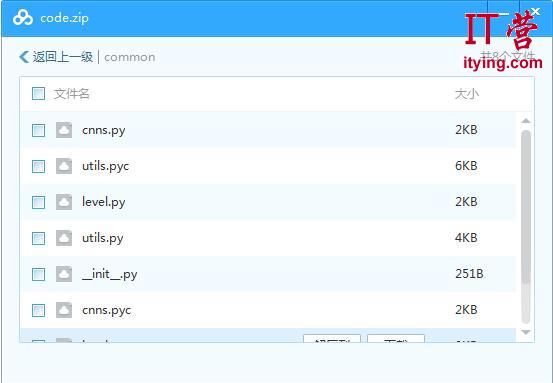Click the back chevron arrow icon

coord(24,57)
